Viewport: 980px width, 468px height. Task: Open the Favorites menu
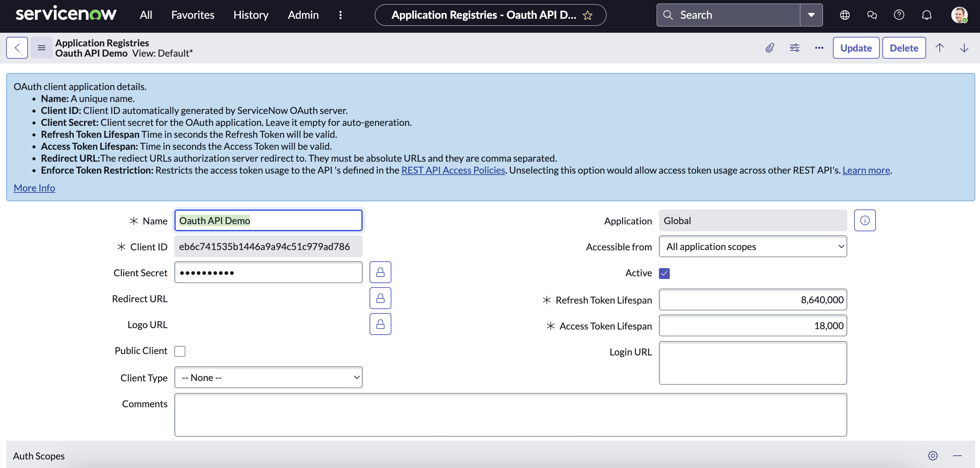192,15
